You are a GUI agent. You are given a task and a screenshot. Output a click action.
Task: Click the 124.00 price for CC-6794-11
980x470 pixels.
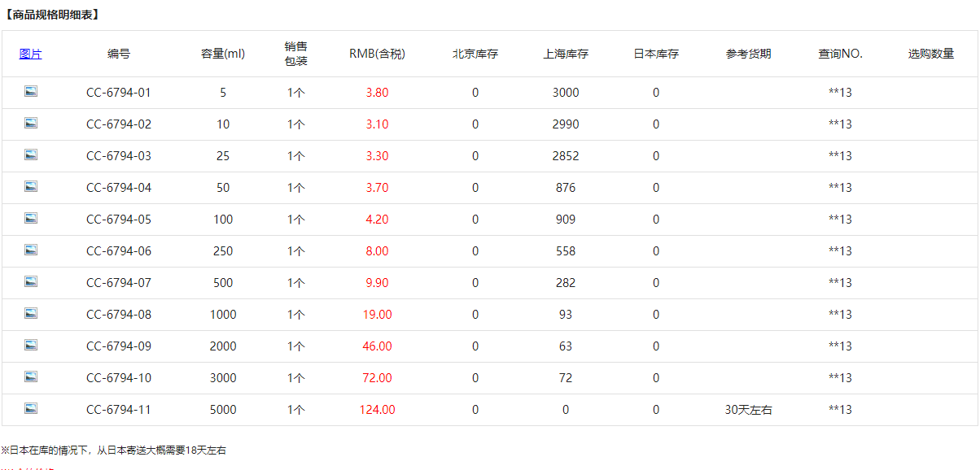[377, 410]
